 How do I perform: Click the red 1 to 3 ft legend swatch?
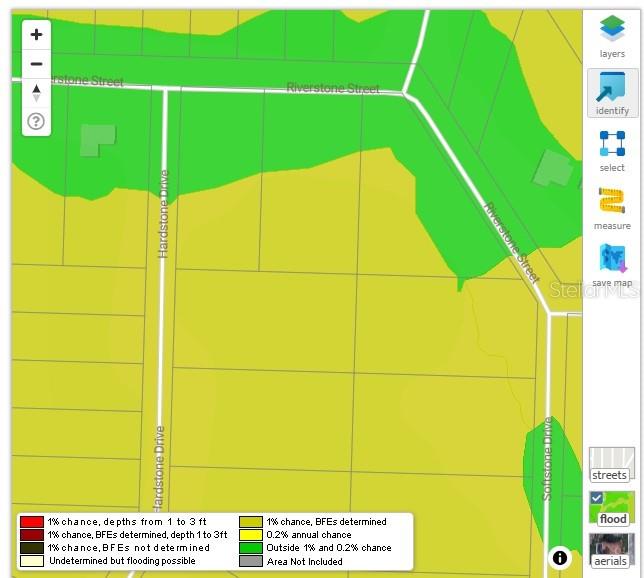point(32,522)
